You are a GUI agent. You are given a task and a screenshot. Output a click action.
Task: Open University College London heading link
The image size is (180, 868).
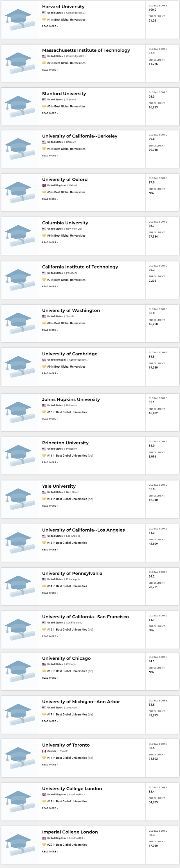(72, 789)
